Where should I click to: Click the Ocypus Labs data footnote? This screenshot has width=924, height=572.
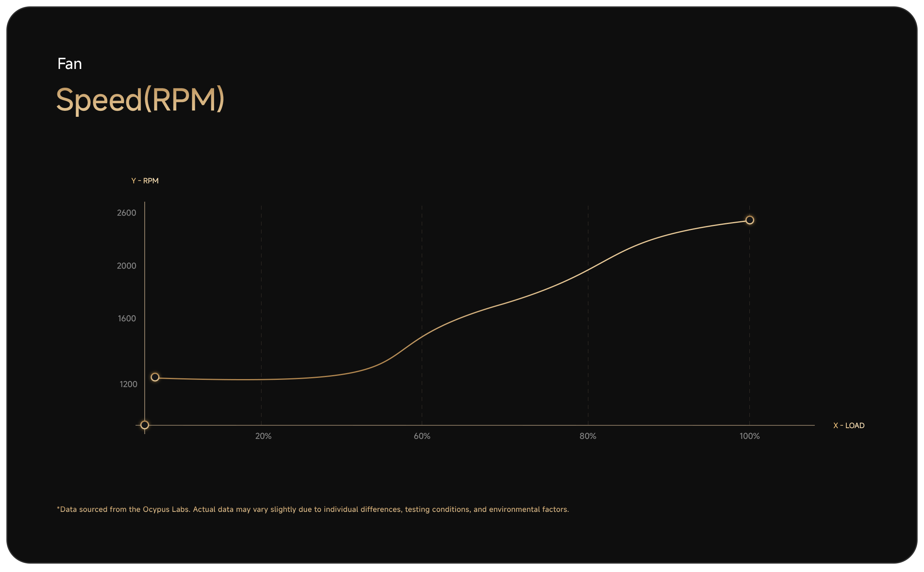click(x=313, y=509)
